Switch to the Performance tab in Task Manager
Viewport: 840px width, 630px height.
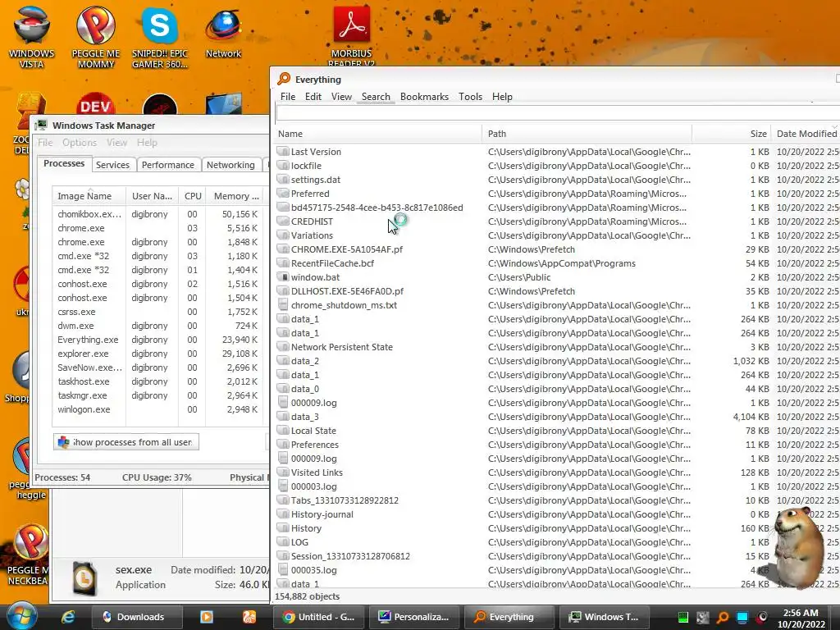tap(167, 165)
